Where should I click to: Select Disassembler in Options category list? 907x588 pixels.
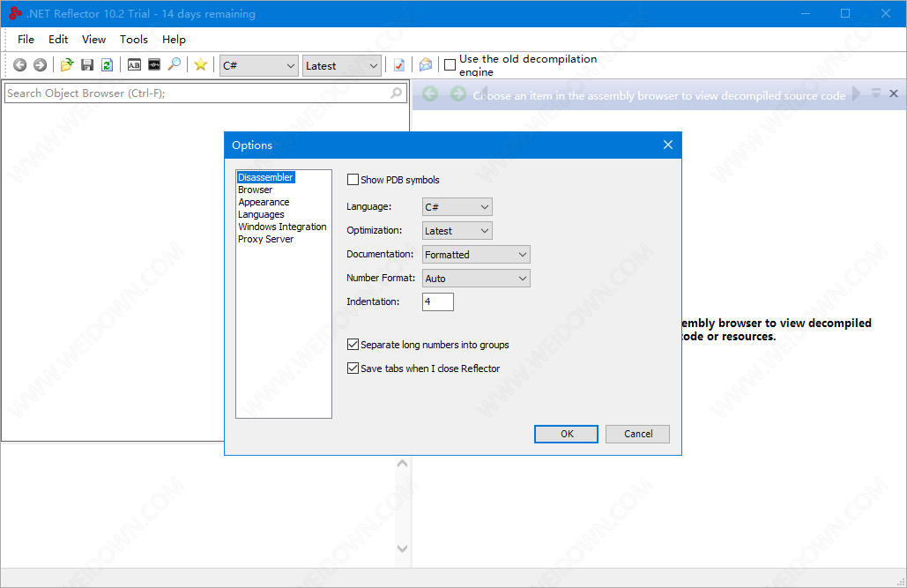(266, 177)
